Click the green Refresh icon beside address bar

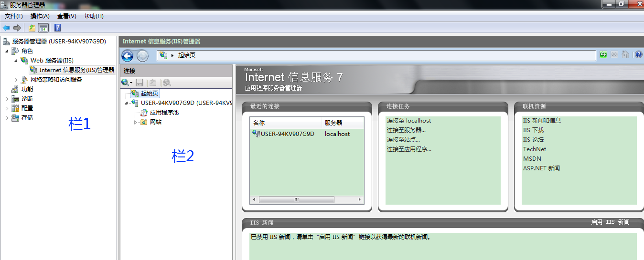tap(604, 55)
